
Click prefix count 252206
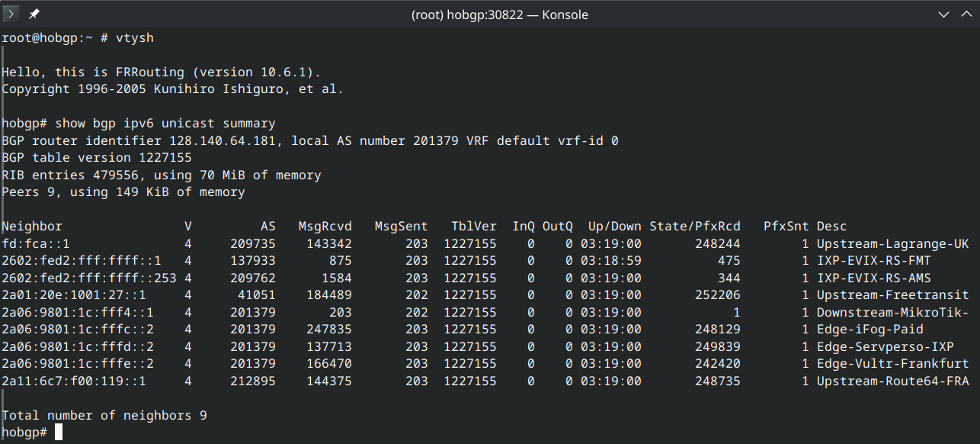(x=718, y=294)
